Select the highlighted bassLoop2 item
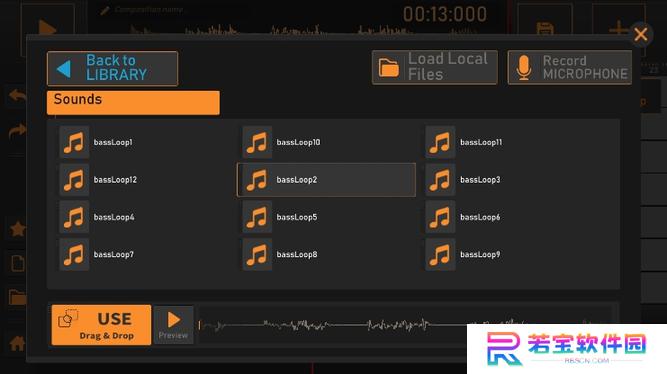The image size is (667, 374). [x=326, y=180]
